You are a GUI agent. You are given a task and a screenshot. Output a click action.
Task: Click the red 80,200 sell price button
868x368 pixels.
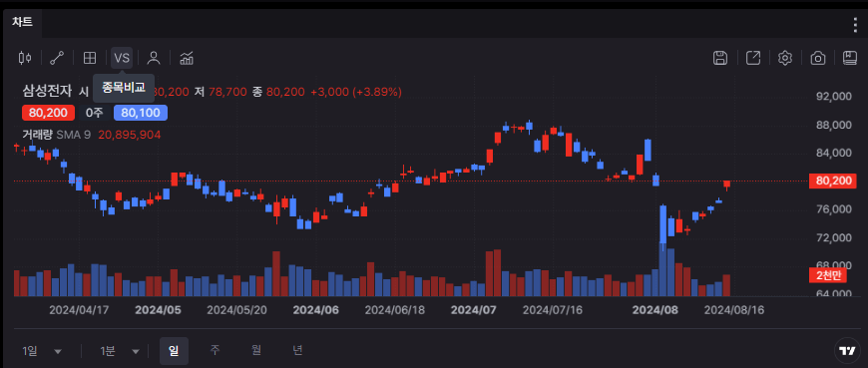tap(48, 113)
